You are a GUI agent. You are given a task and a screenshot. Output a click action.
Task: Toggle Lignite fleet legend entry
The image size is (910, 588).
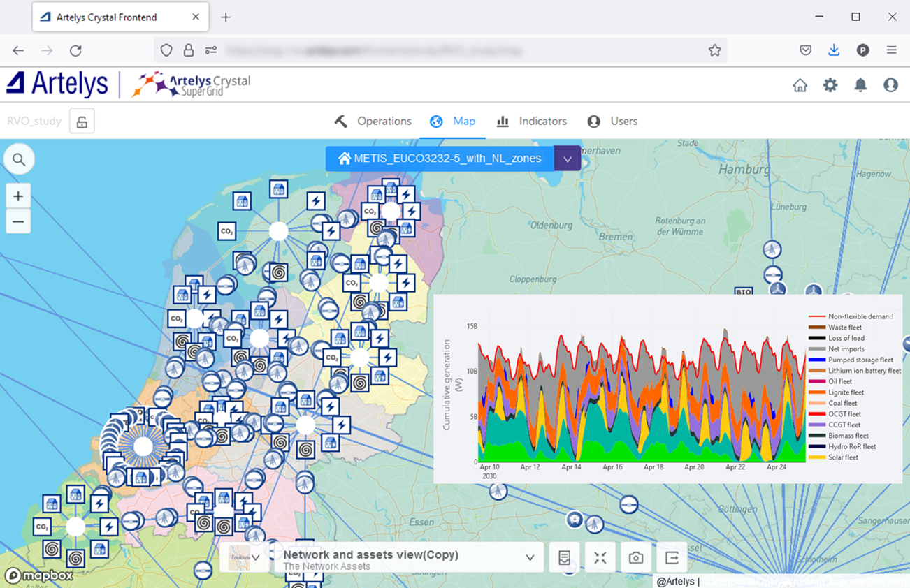[x=837, y=392]
